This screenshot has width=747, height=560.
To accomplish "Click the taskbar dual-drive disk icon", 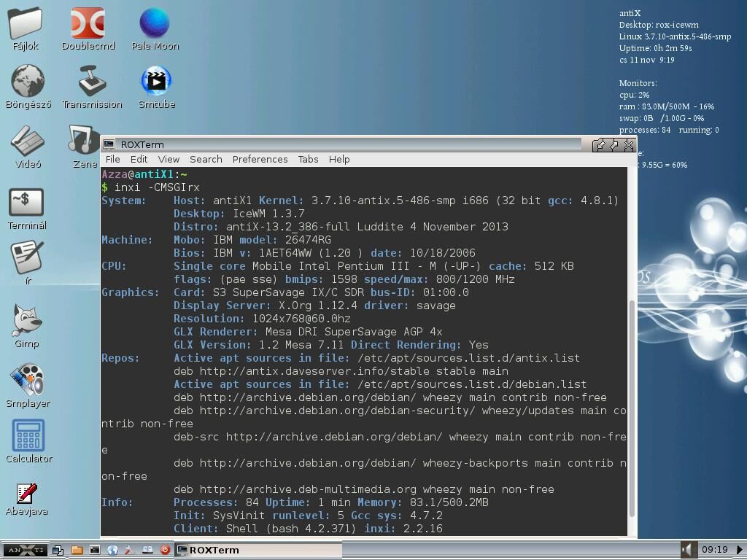I will (x=147, y=550).
